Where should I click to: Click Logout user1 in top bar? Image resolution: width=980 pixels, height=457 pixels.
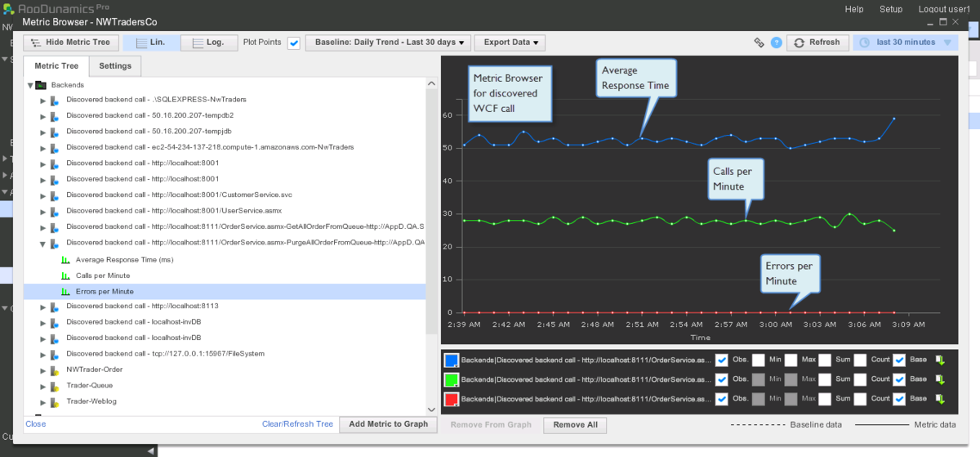(945, 9)
